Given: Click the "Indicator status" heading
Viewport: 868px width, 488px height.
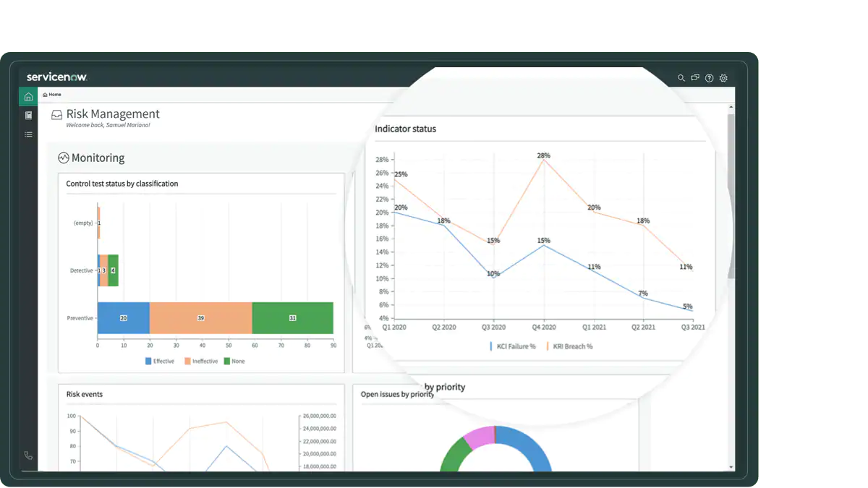Looking at the screenshot, I should 405,129.
